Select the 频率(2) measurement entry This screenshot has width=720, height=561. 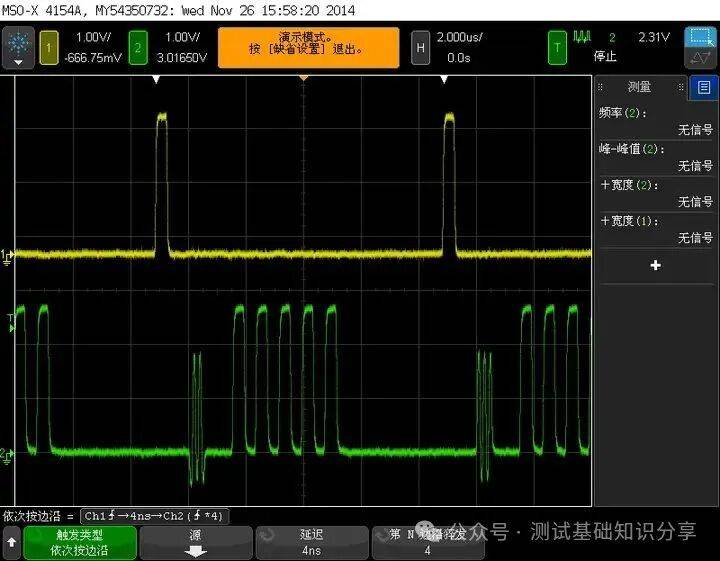655,121
